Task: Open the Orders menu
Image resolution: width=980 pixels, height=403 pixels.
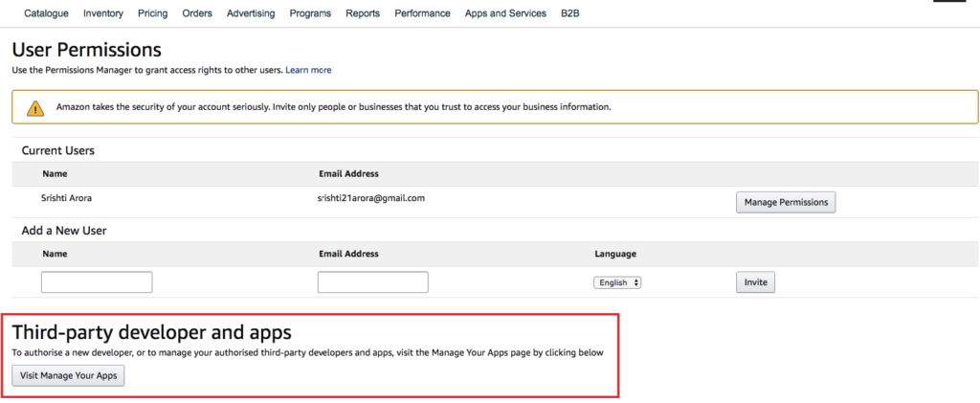Action: 197,13
